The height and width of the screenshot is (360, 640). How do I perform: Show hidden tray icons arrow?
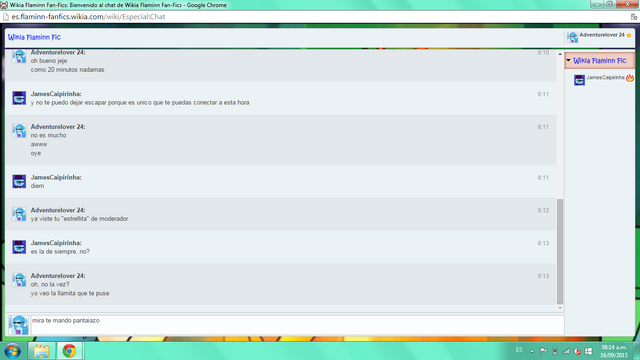click(x=532, y=351)
